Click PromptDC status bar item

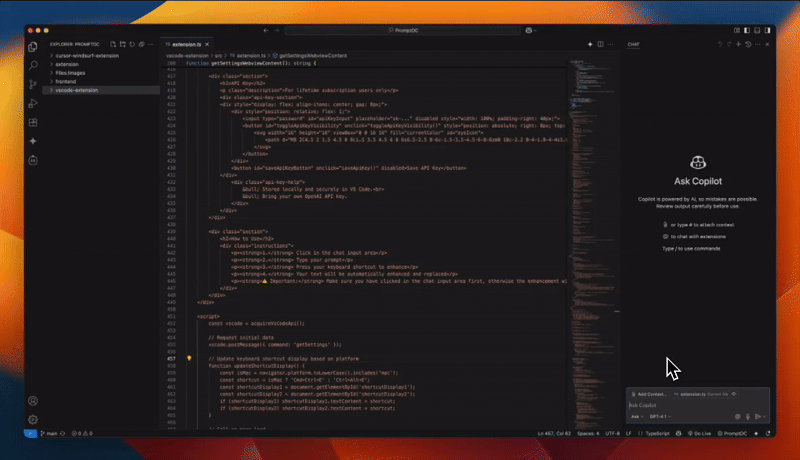click(x=732, y=433)
